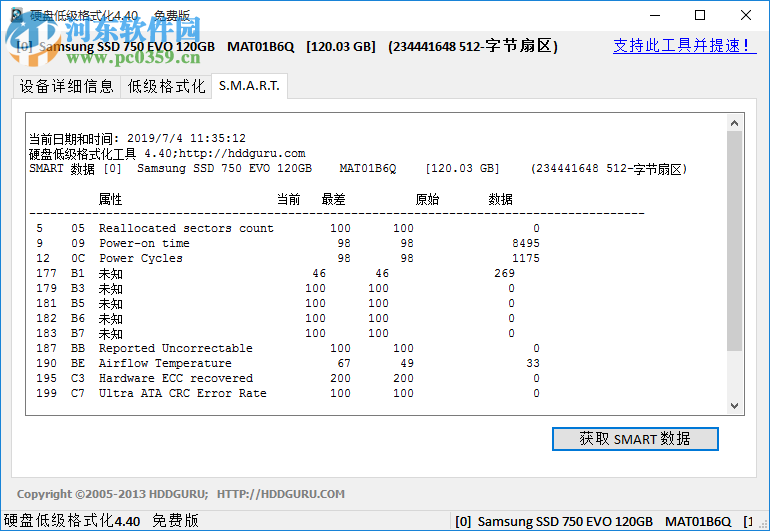Click the Power-on time row
The image size is (770, 531).
click(x=287, y=243)
